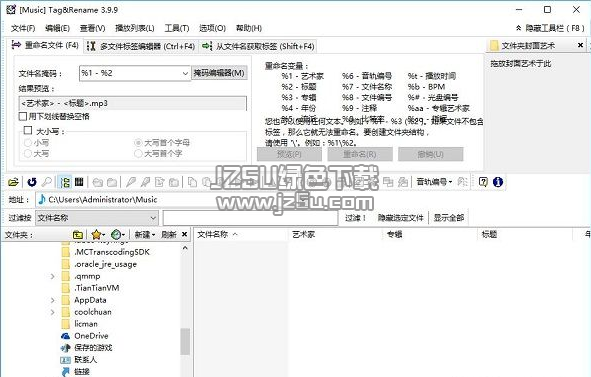Click the circular refresh arrow toolbar icon
This screenshot has height=377, width=591.
click(32, 182)
